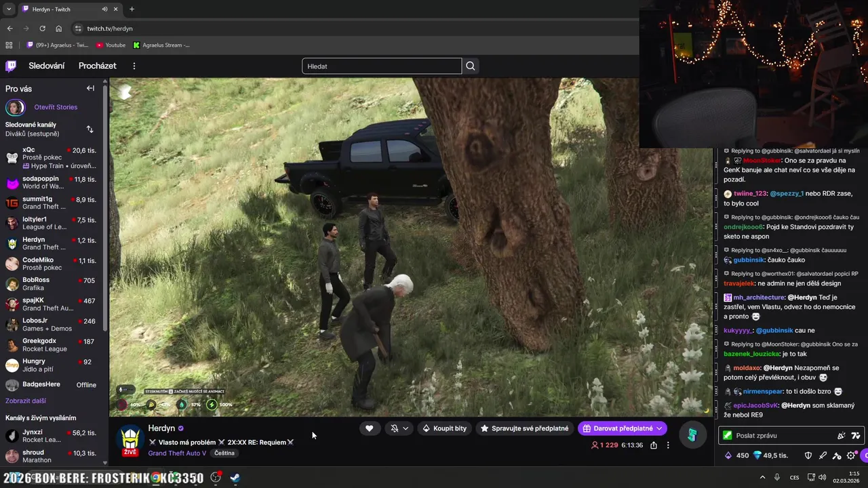
Task: Open shroud channel in the sidebar
Action: [x=51, y=456]
